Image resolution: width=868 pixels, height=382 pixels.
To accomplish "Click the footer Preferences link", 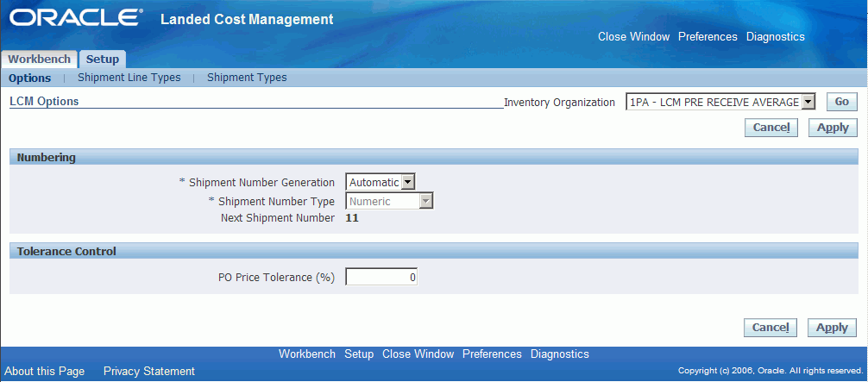I will 492,354.
